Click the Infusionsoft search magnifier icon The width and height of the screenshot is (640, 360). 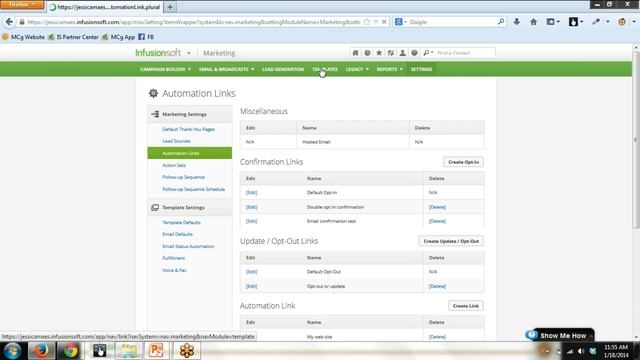click(x=427, y=53)
